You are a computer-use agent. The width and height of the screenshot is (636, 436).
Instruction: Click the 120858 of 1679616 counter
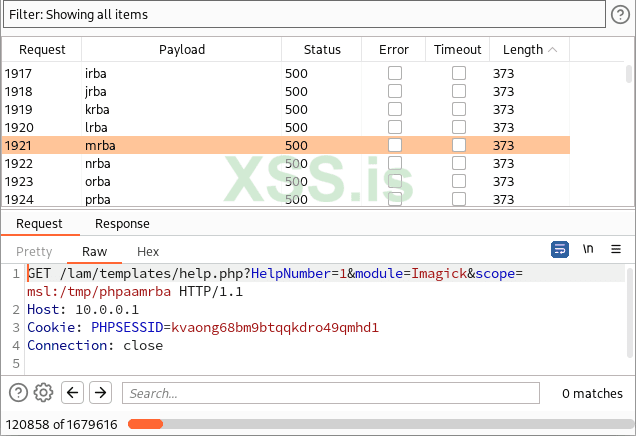coord(61,424)
